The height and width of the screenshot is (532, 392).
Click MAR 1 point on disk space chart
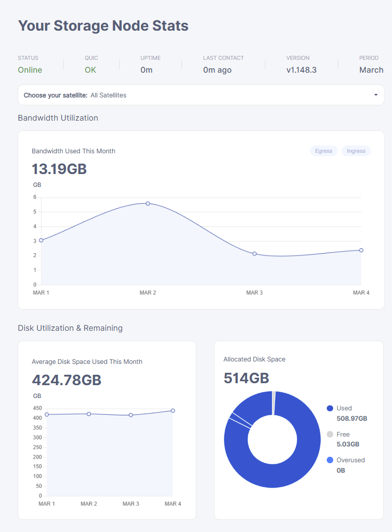(x=47, y=415)
